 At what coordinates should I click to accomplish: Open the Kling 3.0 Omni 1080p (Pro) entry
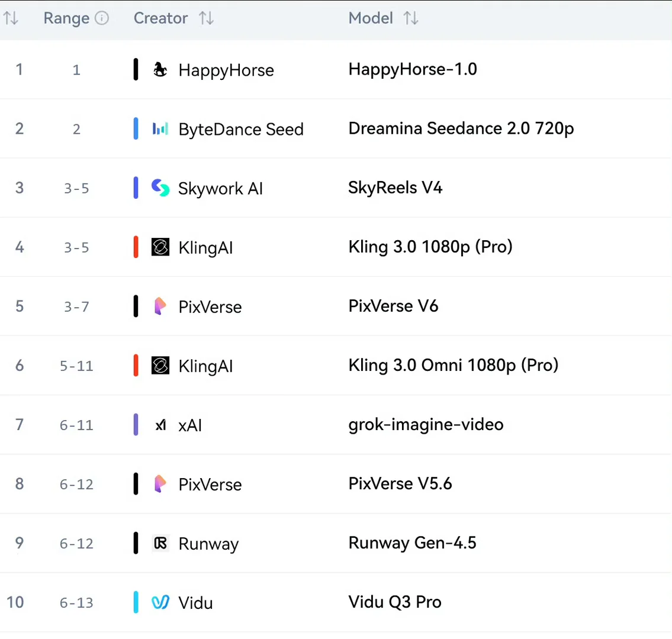453,365
